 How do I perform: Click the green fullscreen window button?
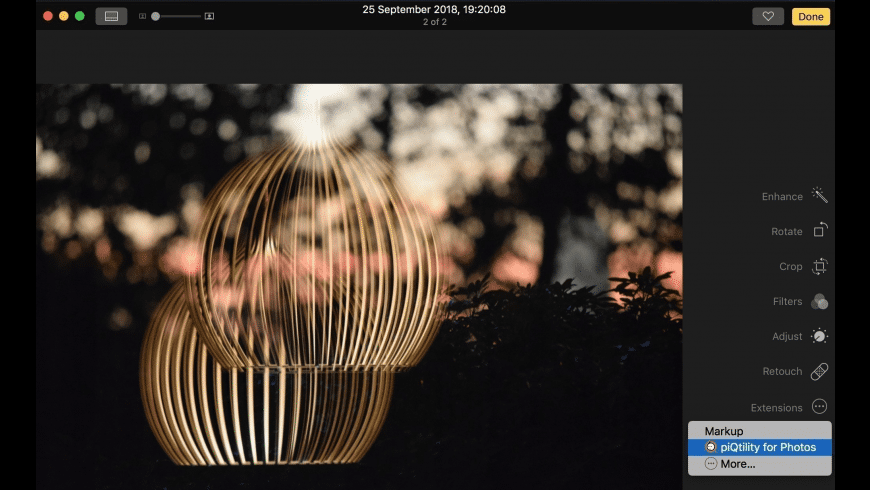[x=80, y=16]
